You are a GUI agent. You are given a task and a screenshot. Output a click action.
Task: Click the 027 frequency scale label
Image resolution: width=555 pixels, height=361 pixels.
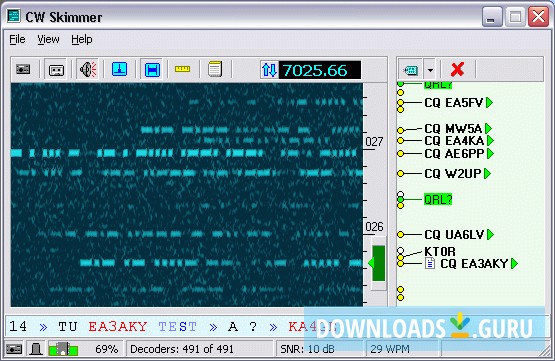[374, 142]
